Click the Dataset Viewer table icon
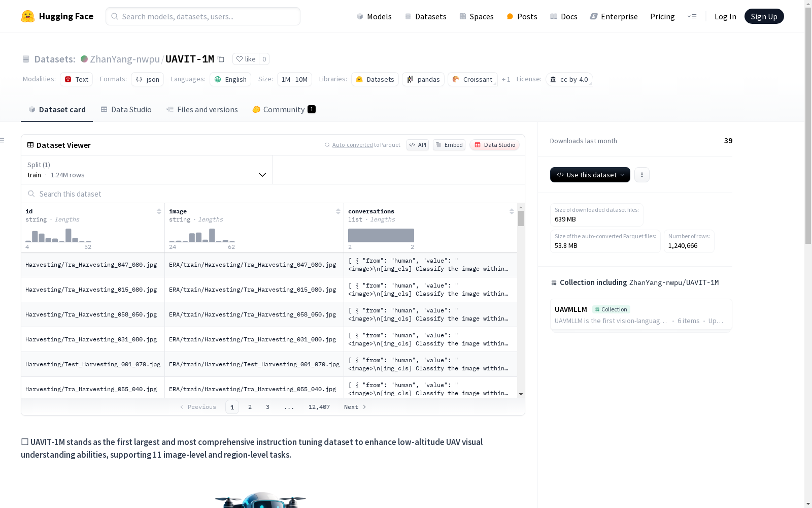Screen dimensions: 812x508 30,145
